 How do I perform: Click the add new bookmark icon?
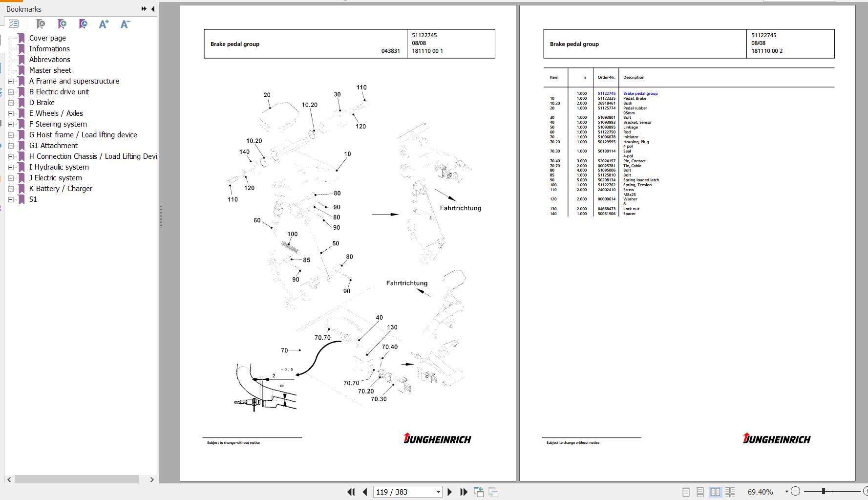click(62, 24)
